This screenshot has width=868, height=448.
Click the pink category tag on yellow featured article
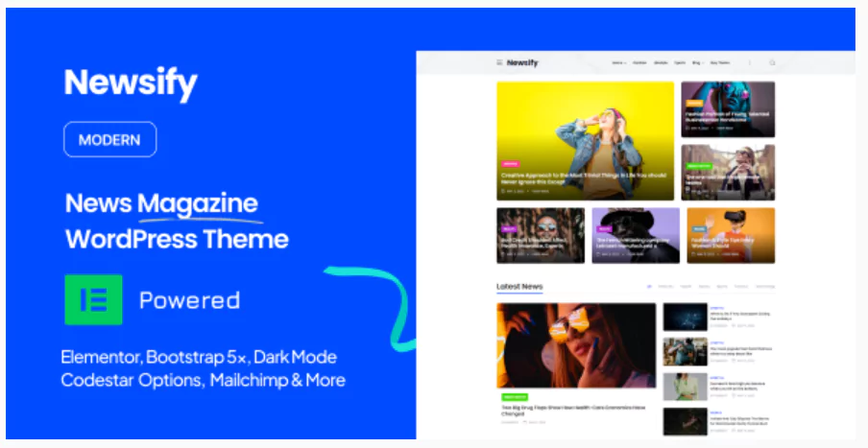[511, 164]
